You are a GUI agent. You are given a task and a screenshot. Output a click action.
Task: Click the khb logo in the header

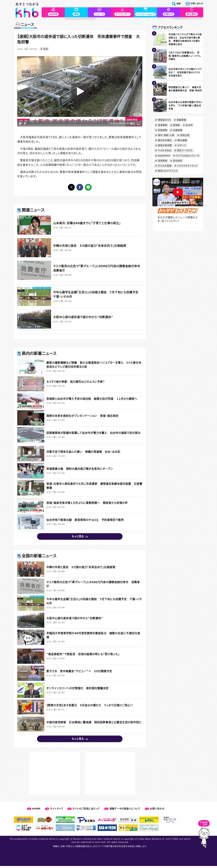pyautogui.click(x=27, y=13)
